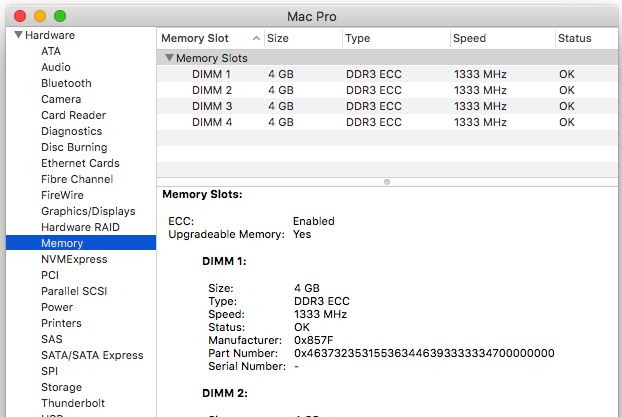Select Parallel SCSI in the sidebar
Viewport: 622px width, 417px height.
click(x=74, y=291)
